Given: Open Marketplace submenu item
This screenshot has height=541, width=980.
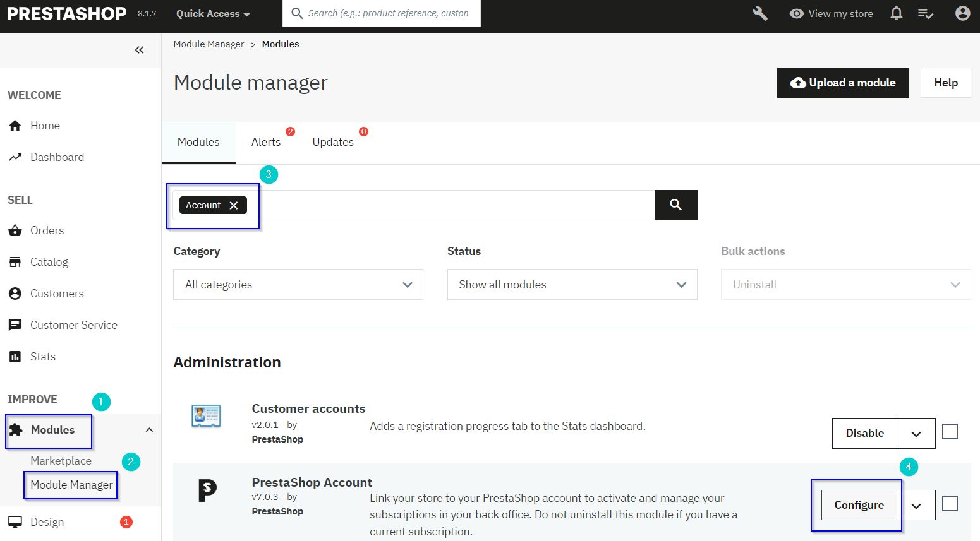Looking at the screenshot, I should coord(61,461).
